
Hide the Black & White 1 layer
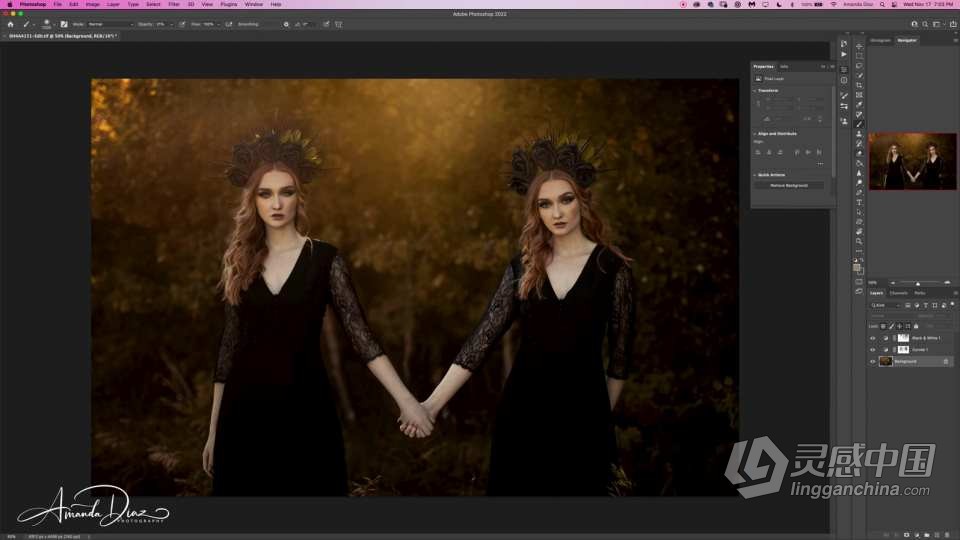coord(873,338)
